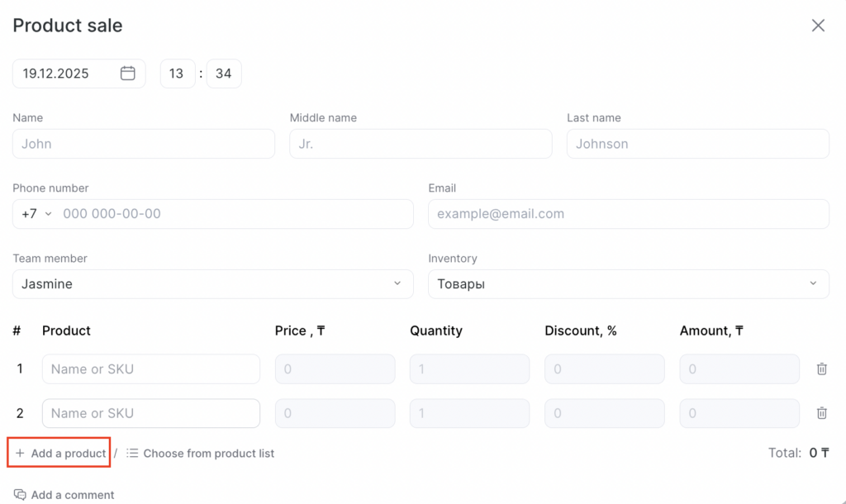Delete product row 2 with trash icon
The width and height of the screenshot is (846, 504).
tap(822, 413)
